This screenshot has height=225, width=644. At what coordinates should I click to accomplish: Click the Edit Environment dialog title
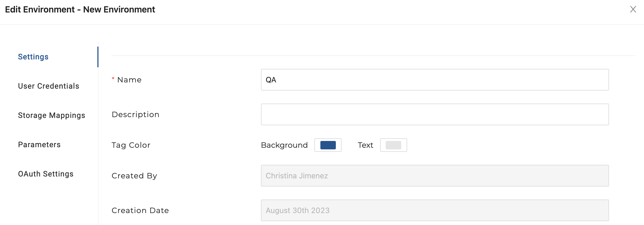click(x=80, y=9)
